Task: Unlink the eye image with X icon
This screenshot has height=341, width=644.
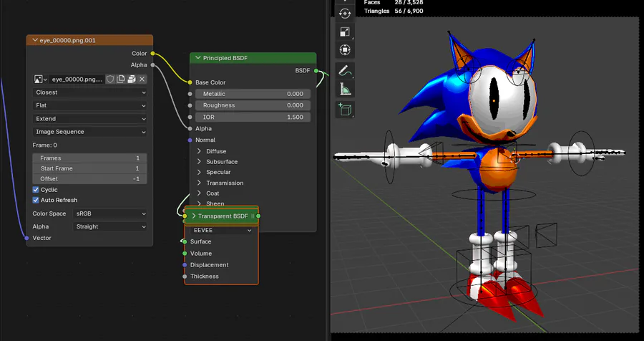Action: point(142,79)
